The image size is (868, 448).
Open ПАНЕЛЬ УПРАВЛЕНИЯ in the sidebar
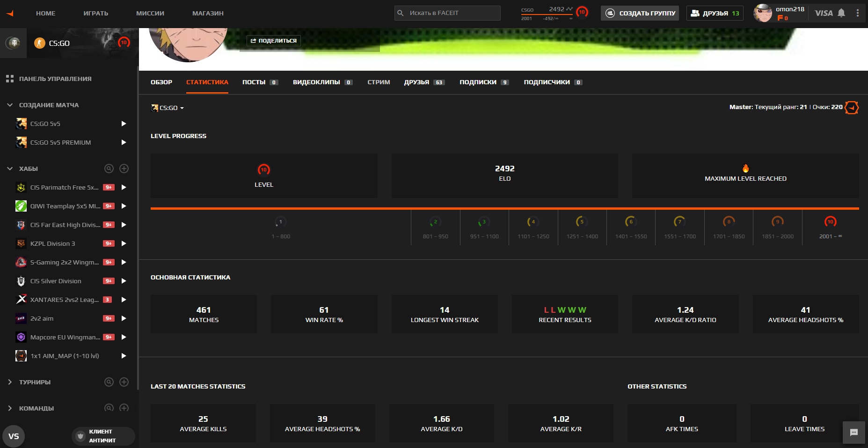(x=55, y=79)
